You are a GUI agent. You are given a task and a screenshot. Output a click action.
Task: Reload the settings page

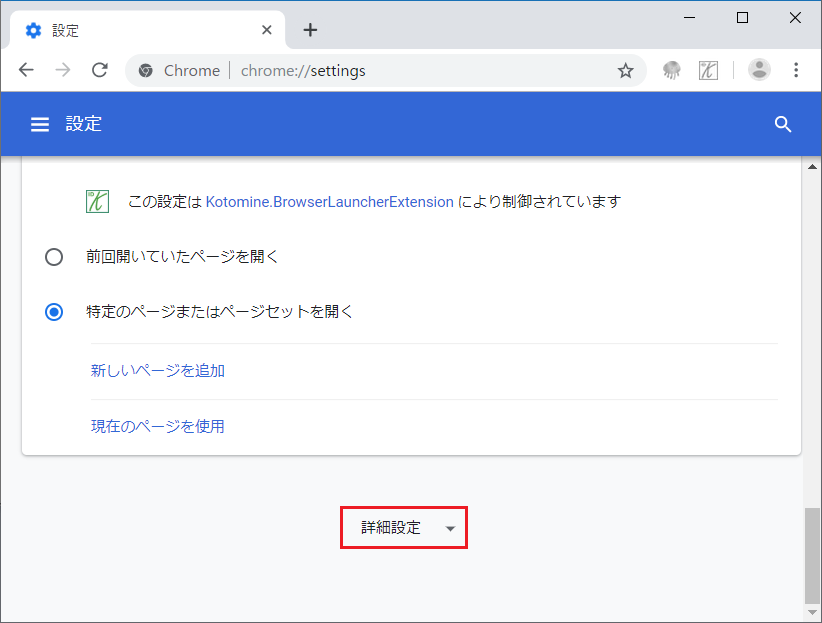[x=99, y=70]
